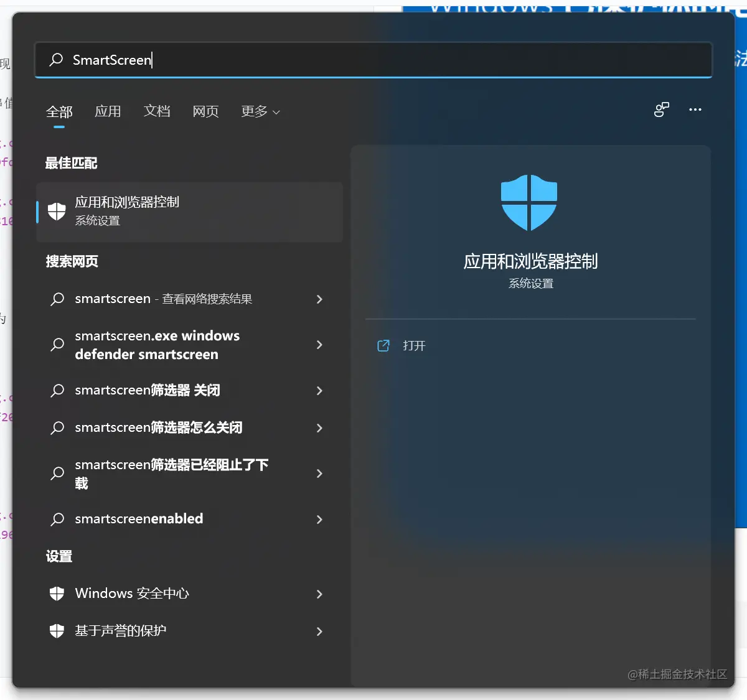Click search icon beside smartscreen.exe suggestion

[57, 345]
